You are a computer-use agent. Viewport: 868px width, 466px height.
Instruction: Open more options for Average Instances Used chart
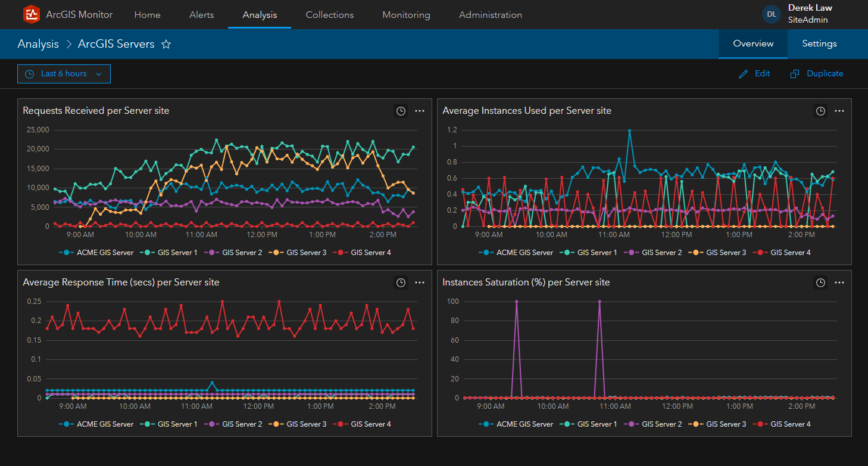coord(839,111)
